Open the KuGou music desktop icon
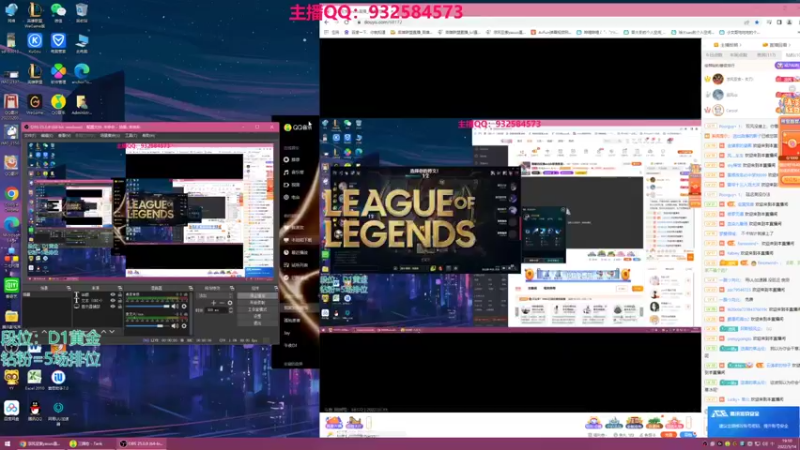The height and width of the screenshot is (450, 800). 35,42
